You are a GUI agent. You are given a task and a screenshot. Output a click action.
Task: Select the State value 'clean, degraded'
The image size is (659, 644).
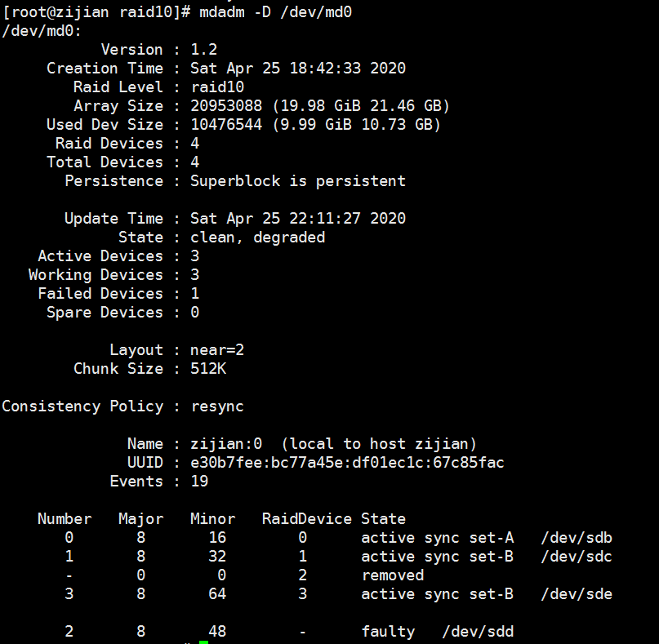tap(257, 238)
